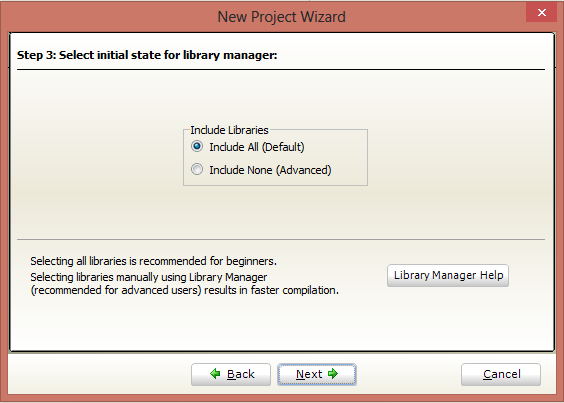Click the "Step 3" heading text

pos(35,55)
